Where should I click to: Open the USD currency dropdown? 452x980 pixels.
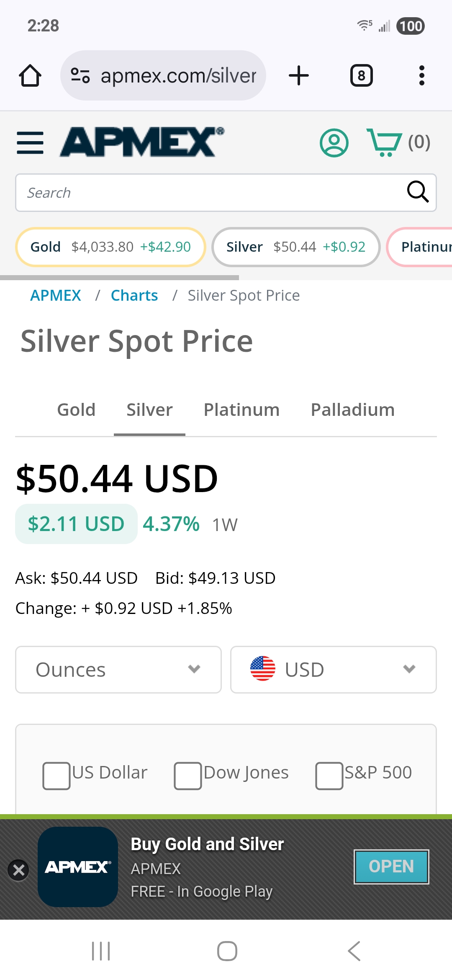[x=333, y=669]
